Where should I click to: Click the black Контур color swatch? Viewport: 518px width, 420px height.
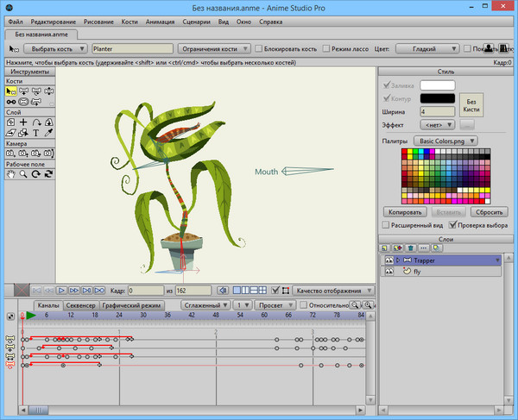(x=437, y=98)
